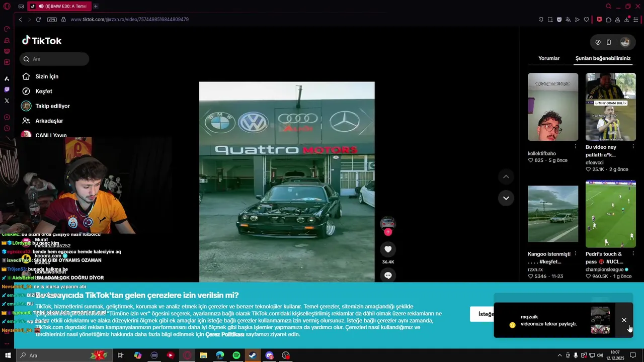Open efeavcci video thumbnail
The height and width of the screenshot is (362, 644).
[x=611, y=107]
